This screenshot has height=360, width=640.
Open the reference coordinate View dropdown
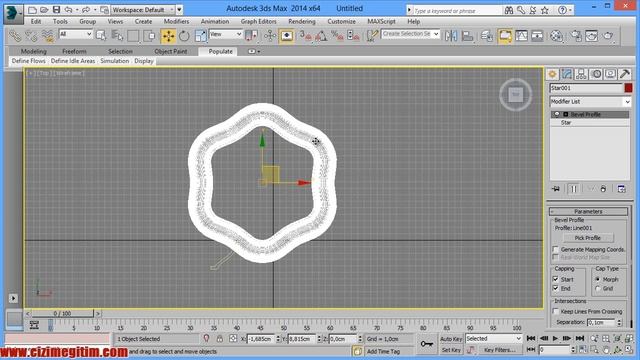click(226, 34)
